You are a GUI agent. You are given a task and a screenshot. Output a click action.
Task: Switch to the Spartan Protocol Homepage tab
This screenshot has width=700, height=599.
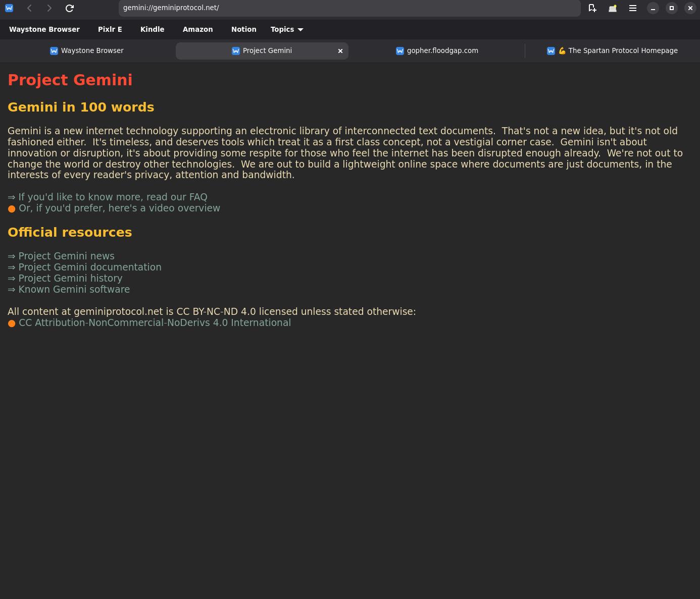coord(612,51)
